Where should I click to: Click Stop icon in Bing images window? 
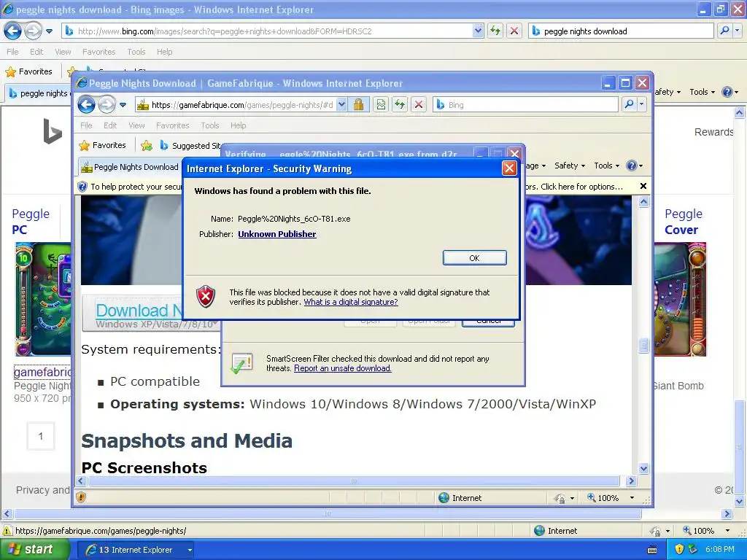pyautogui.click(x=514, y=31)
